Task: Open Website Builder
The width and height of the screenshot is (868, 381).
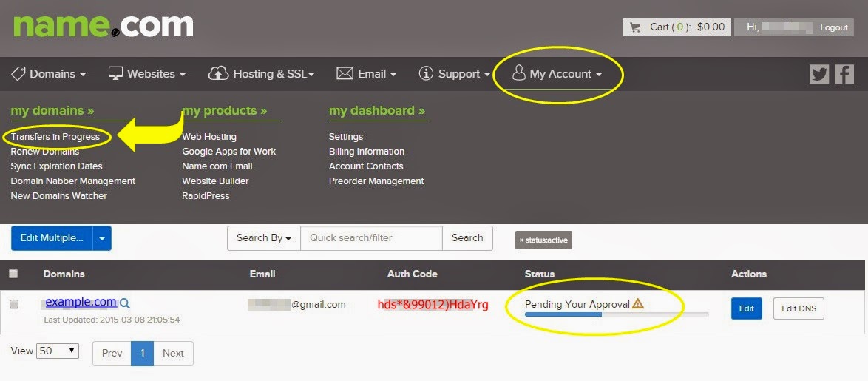Action: 215,181
